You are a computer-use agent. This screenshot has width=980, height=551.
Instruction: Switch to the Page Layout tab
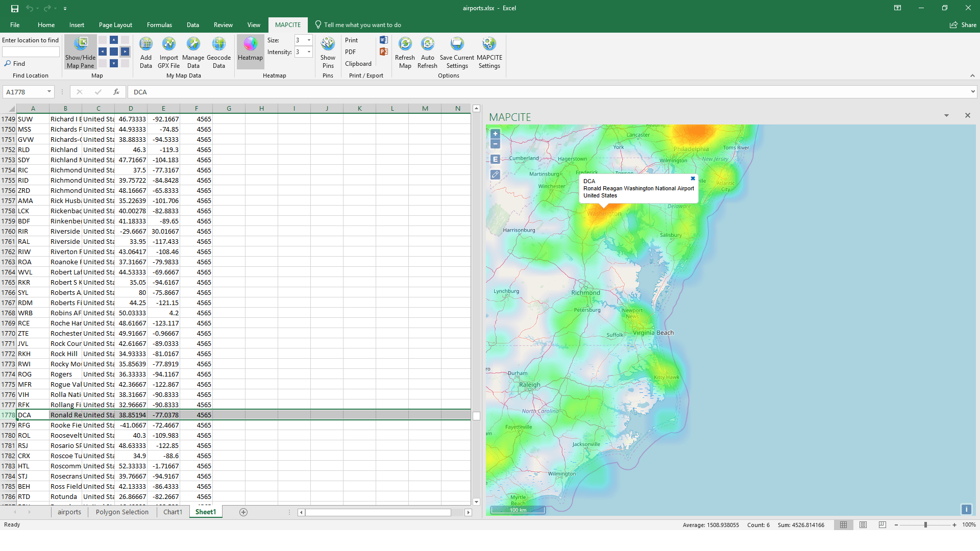click(115, 25)
